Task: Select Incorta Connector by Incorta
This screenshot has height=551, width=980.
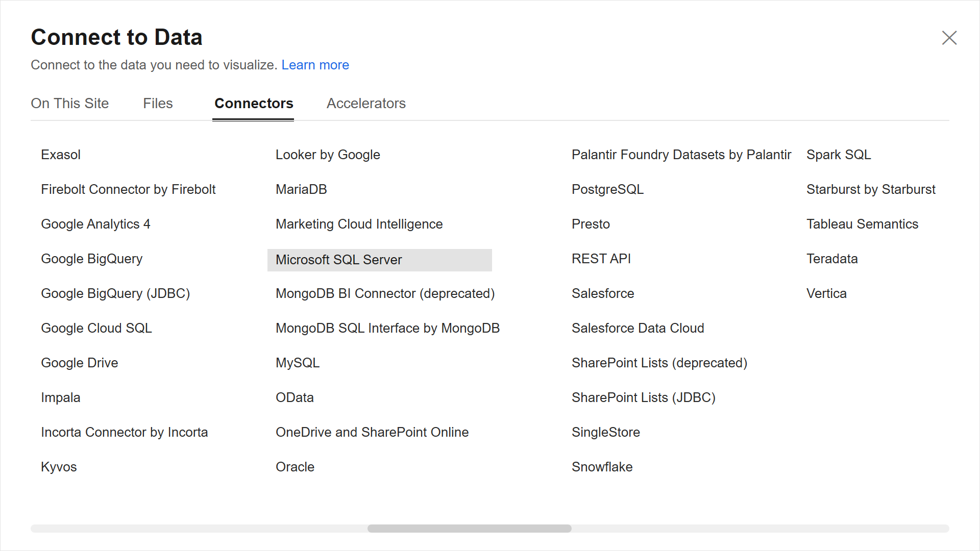Action: coord(125,432)
